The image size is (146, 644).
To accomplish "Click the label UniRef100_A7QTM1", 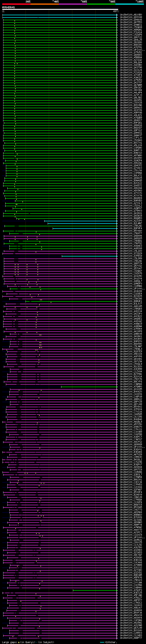I will coord(131,47).
